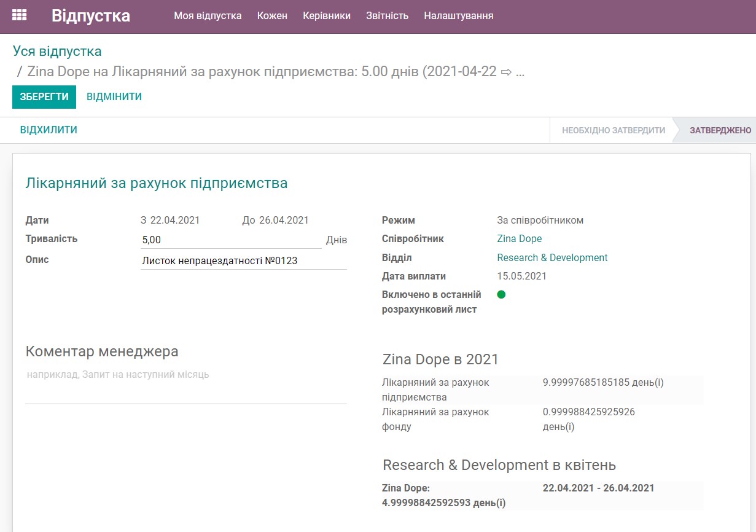The height and width of the screenshot is (532, 756).
Task: Open the Уся відпустка breadcrumb link
Action: (58, 51)
